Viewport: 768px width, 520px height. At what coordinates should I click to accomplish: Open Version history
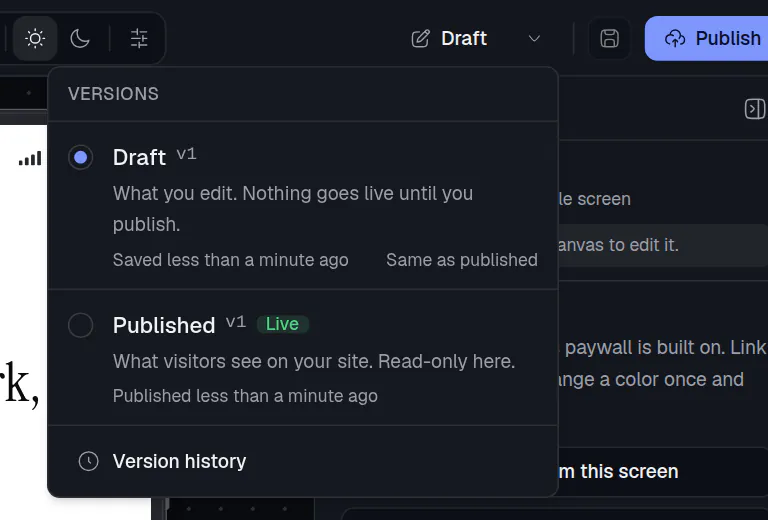303,461
